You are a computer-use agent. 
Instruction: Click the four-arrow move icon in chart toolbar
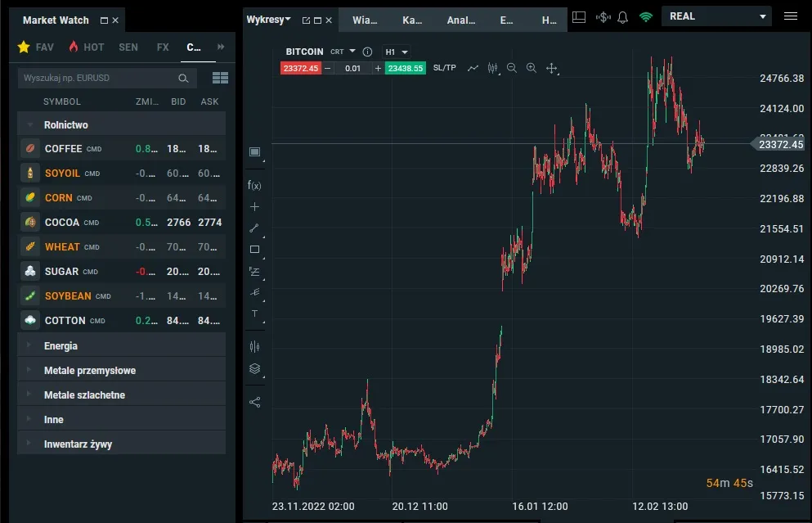click(x=551, y=68)
